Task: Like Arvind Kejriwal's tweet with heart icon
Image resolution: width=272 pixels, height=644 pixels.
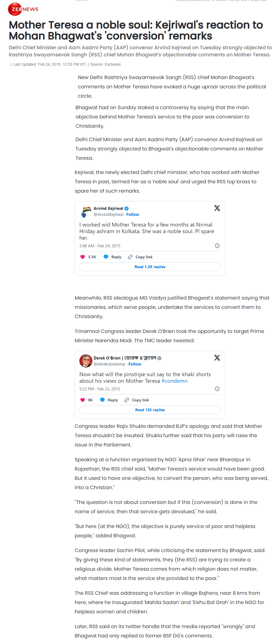Action: (83, 257)
